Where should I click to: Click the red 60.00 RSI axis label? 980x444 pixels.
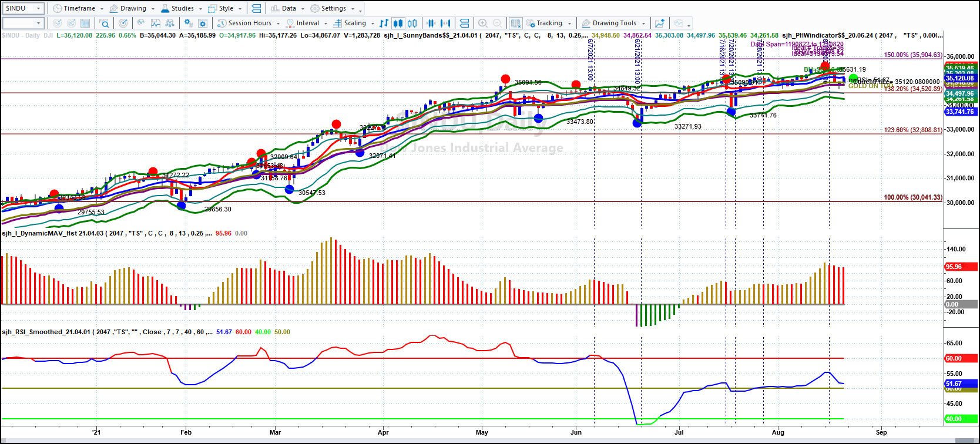pyautogui.click(x=960, y=358)
